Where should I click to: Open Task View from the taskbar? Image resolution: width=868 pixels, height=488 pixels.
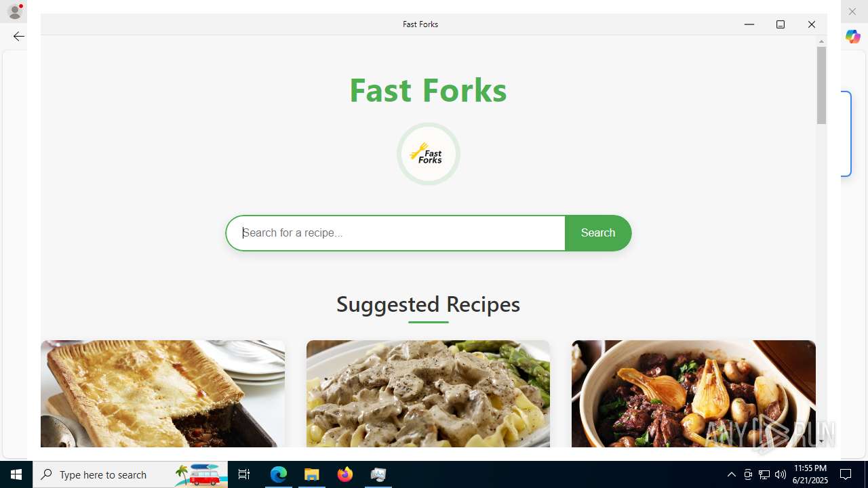(244, 474)
